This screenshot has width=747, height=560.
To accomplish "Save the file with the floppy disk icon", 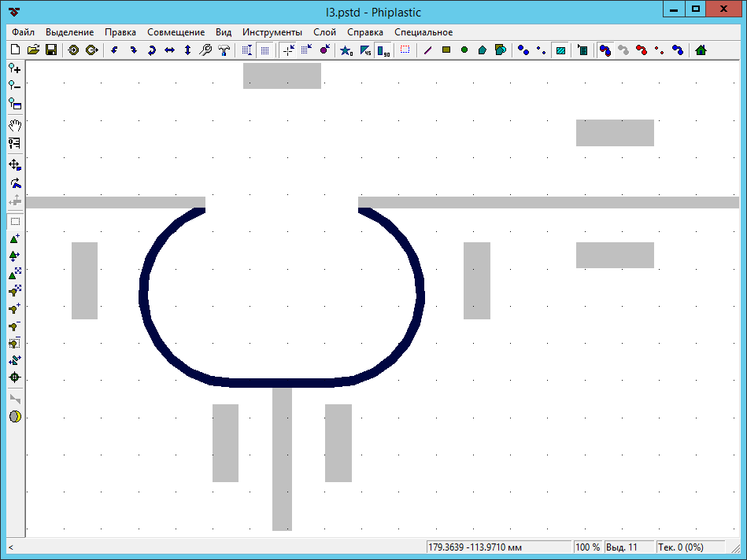I will [x=51, y=50].
